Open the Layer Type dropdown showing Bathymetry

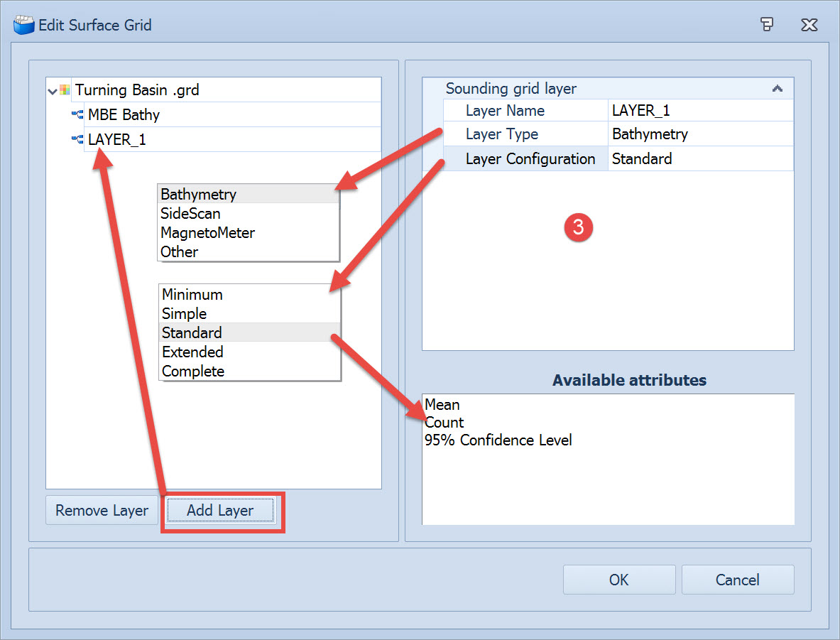pyautogui.click(x=700, y=134)
